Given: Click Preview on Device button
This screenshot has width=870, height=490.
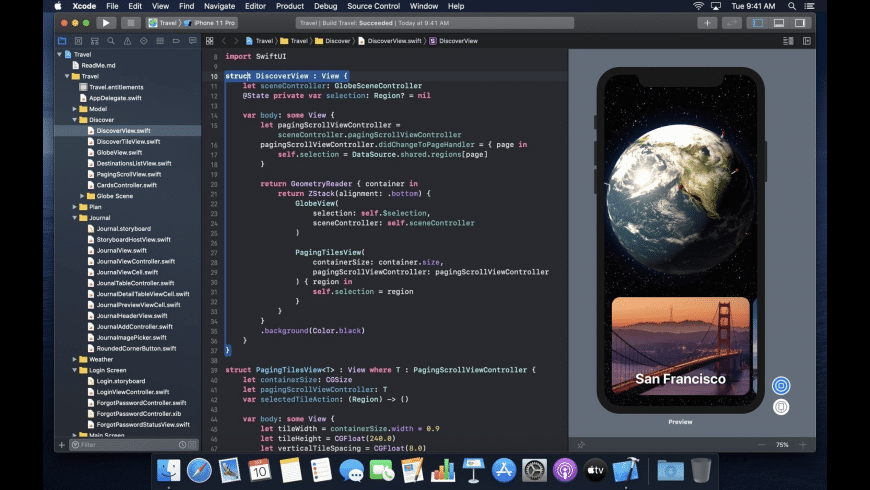Looking at the screenshot, I should [781, 407].
